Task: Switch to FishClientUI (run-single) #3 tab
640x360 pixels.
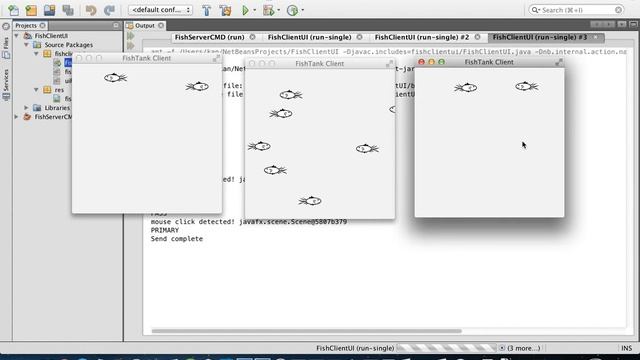Action: [540, 37]
